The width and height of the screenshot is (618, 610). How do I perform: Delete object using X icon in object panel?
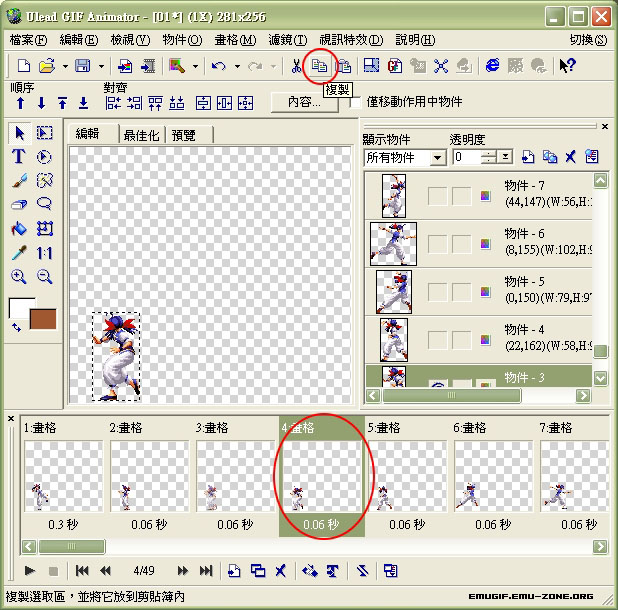click(570, 157)
